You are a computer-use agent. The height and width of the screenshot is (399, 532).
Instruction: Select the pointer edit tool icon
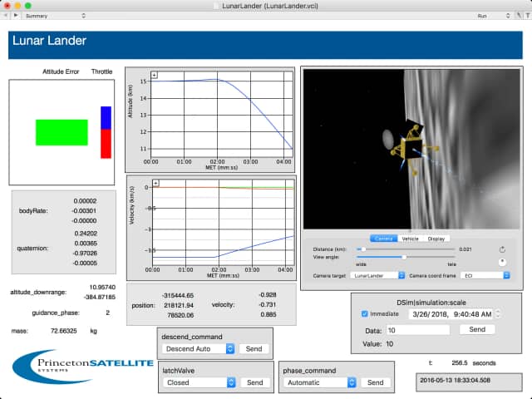tap(519, 16)
